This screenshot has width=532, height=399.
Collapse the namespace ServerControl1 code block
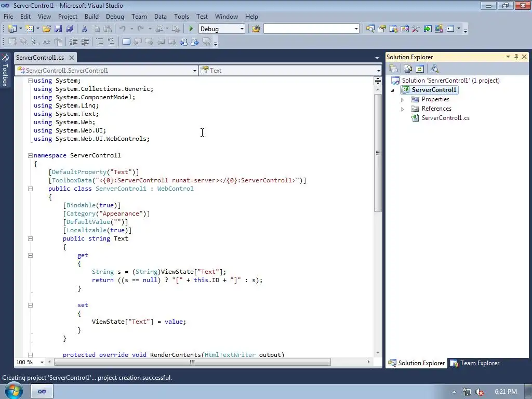[x=30, y=155]
